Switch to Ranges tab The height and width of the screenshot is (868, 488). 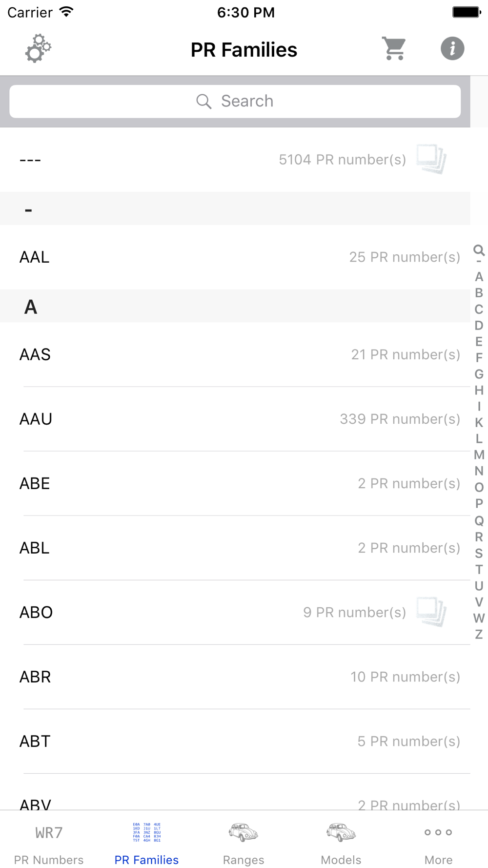pyautogui.click(x=244, y=843)
